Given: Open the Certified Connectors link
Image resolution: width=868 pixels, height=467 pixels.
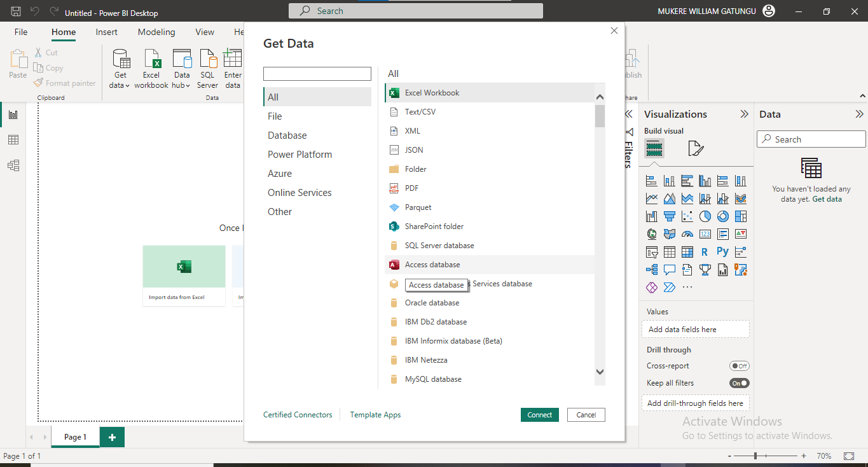Looking at the screenshot, I should pos(298,415).
